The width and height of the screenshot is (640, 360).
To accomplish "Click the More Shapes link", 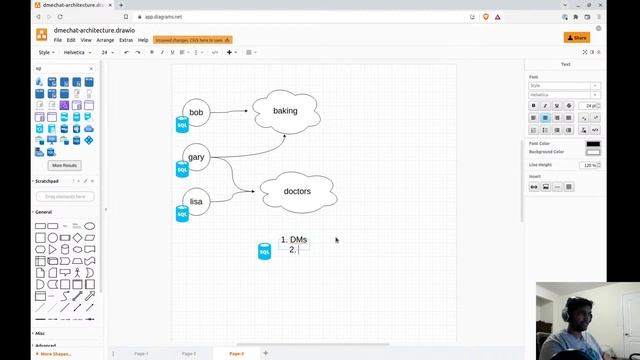I will 53,354.
